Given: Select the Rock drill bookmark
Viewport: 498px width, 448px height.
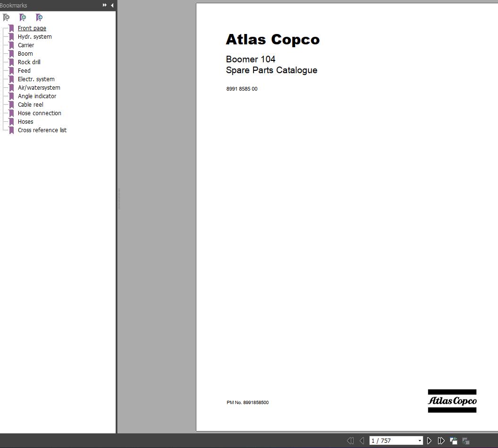Looking at the screenshot, I should pyautogui.click(x=29, y=62).
